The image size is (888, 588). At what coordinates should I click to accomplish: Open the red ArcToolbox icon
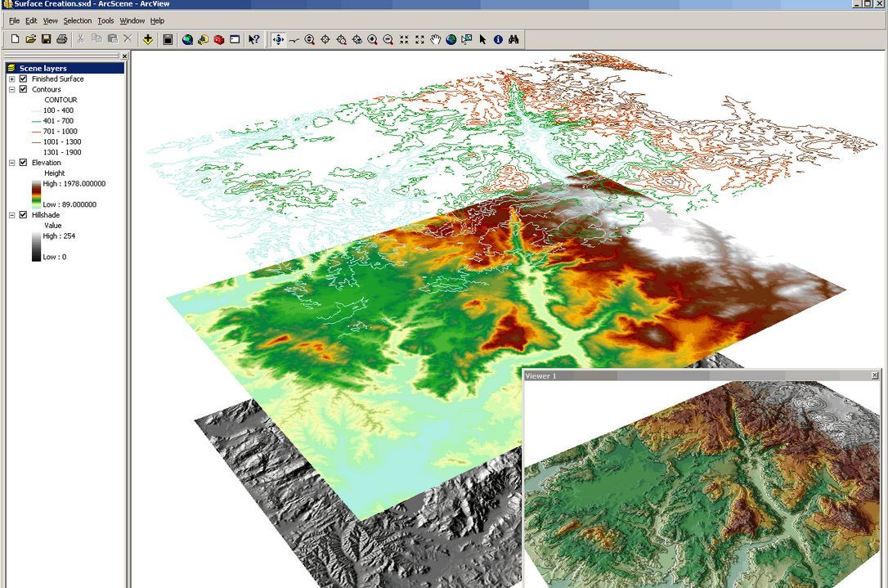(x=218, y=39)
